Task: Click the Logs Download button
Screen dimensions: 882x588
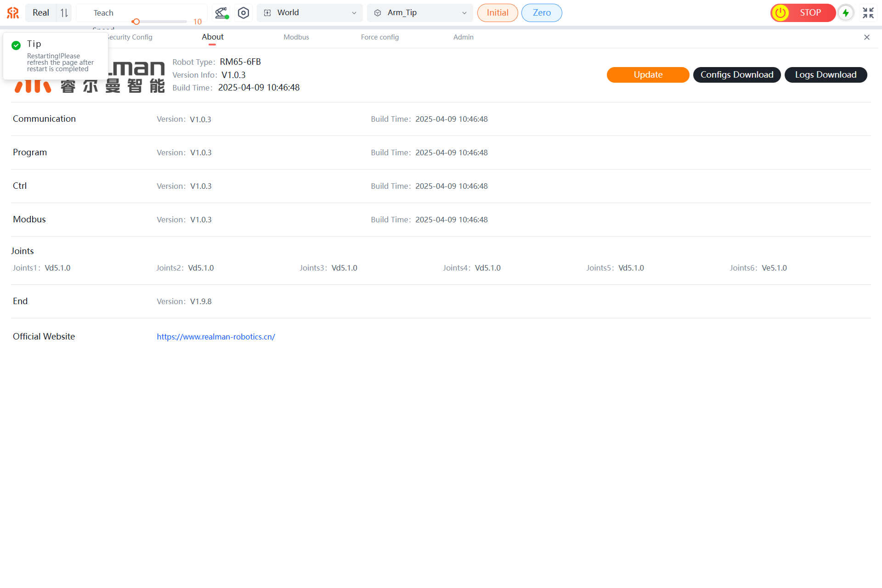Action: (x=825, y=75)
